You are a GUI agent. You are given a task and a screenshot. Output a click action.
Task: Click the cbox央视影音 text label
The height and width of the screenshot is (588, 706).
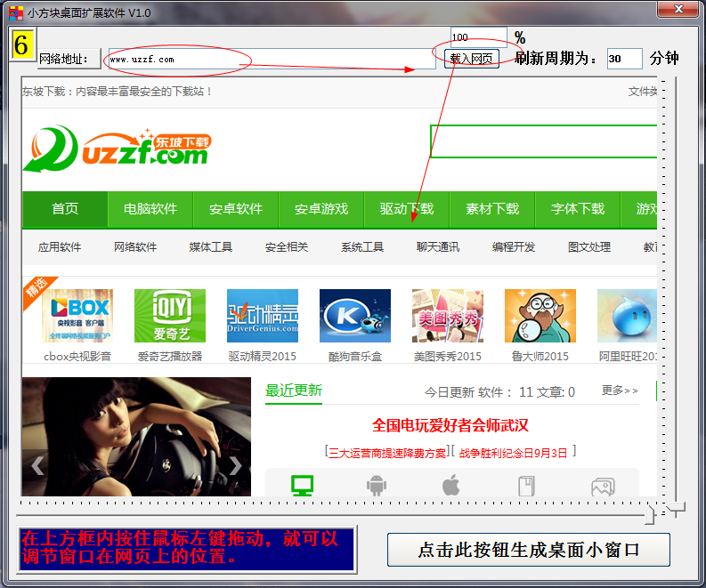77,357
